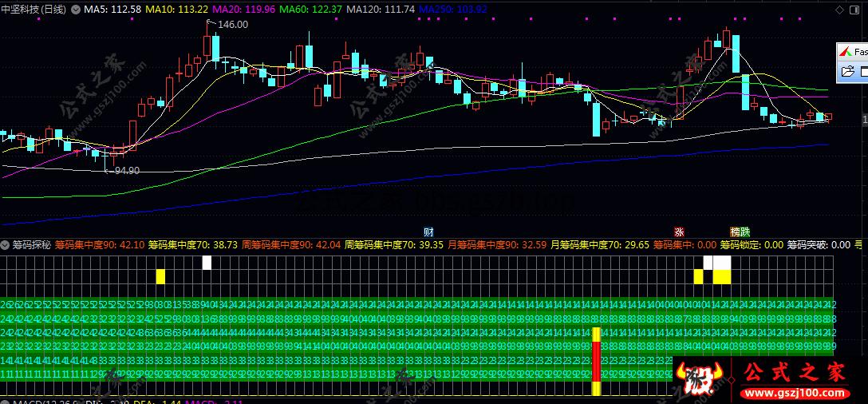The width and height of the screenshot is (868, 404).
Task: Click the diamond icon at chart top-right
Action: pyautogui.click(x=839, y=10)
